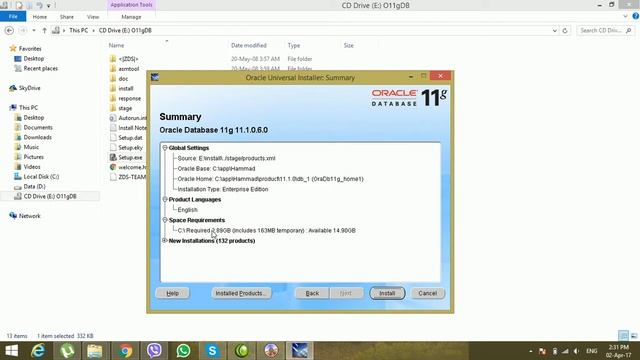
Task: Open the recent locations dropdown arrow
Action: click(34, 31)
